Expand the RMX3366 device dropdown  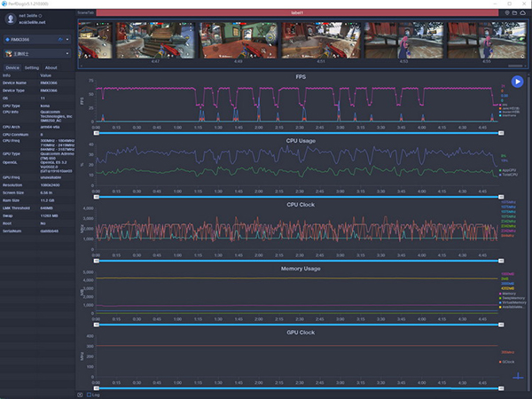coord(66,39)
